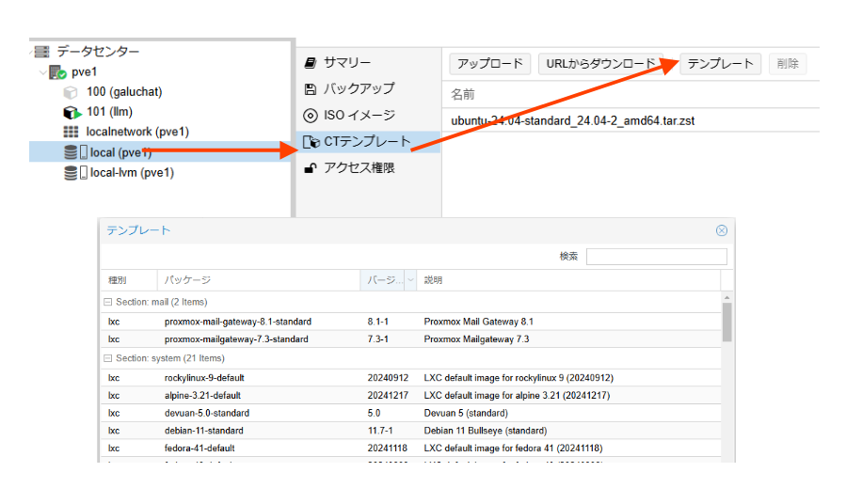Open version column dropdown menu
This screenshot has height=504, width=862.
410,280
